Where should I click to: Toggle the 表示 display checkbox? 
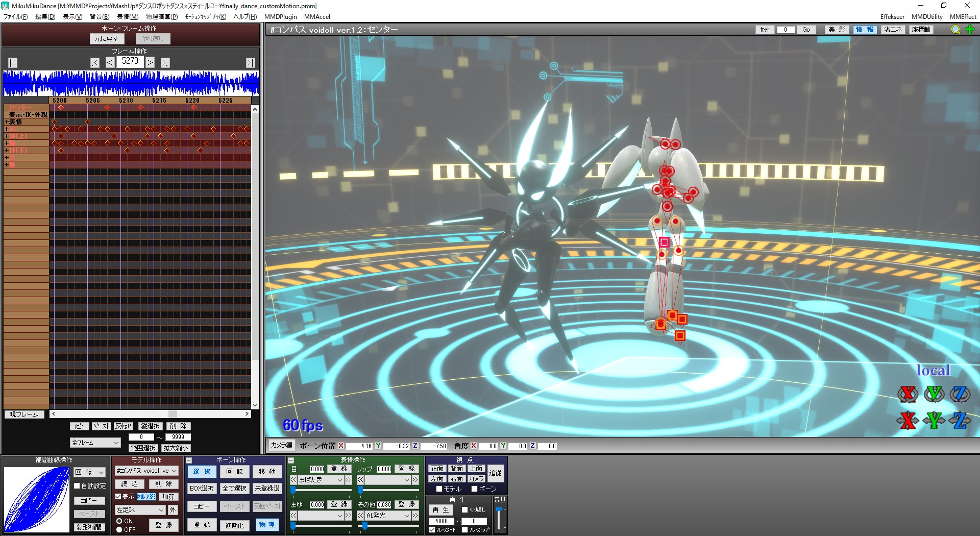click(118, 496)
